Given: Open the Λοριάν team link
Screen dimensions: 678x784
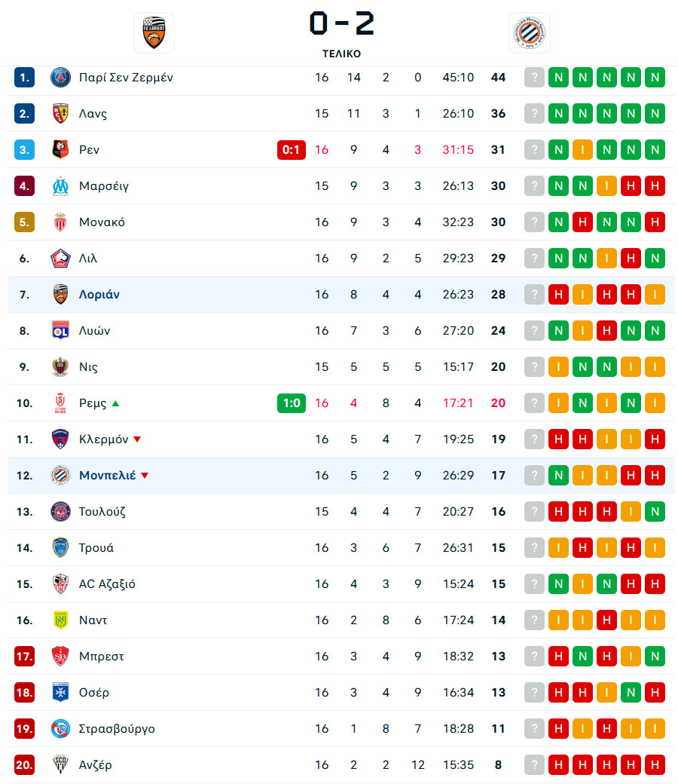Looking at the screenshot, I should [99, 295].
